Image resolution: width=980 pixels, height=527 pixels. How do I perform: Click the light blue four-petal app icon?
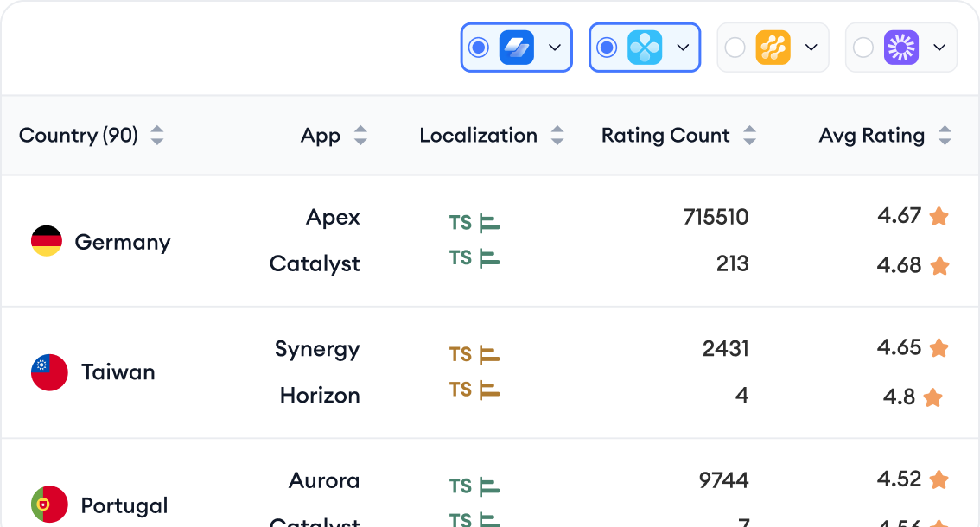(645, 48)
